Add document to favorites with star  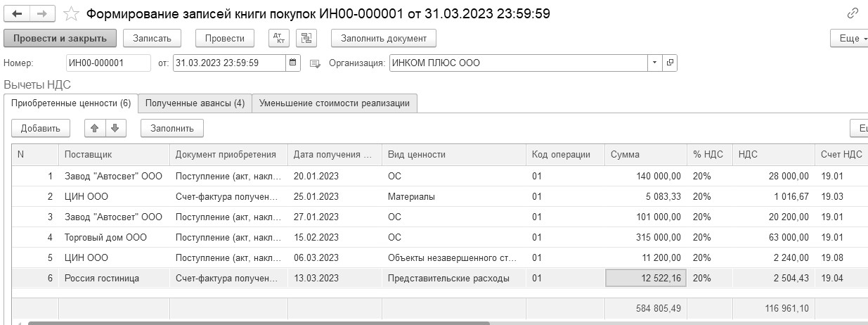[x=70, y=13]
